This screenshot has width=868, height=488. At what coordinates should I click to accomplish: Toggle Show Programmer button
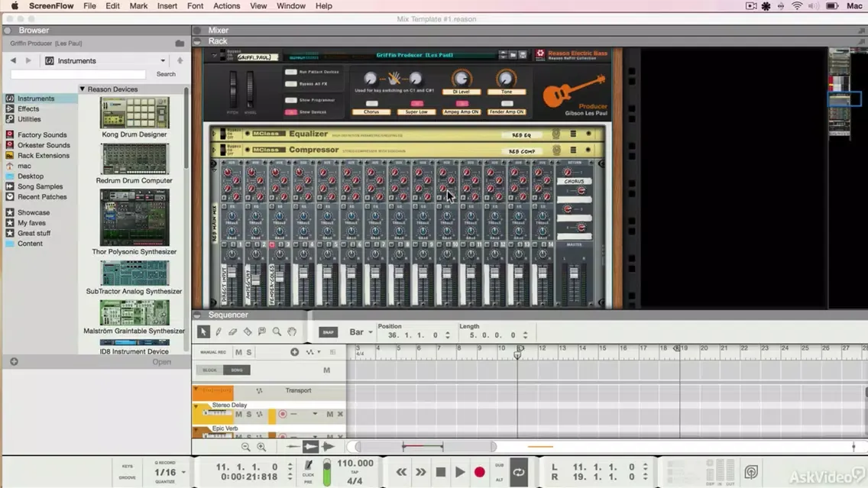click(x=290, y=100)
